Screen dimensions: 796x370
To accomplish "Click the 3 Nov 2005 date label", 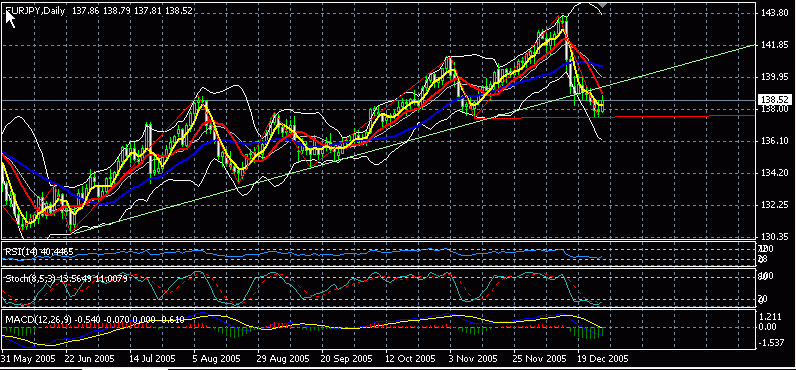I will click(474, 358).
